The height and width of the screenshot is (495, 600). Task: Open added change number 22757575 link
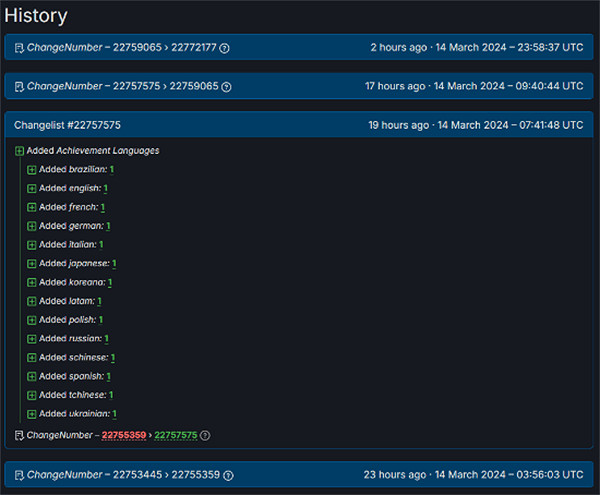pos(175,435)
